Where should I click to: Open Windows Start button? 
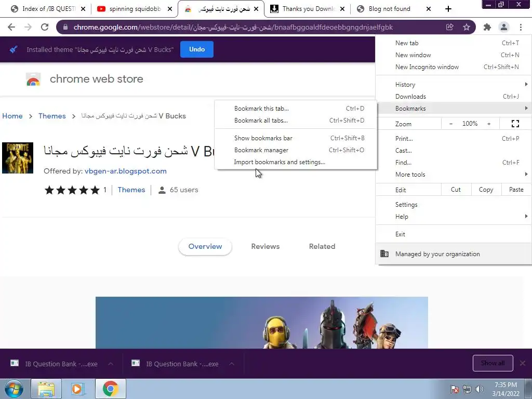tap(14, 389)
